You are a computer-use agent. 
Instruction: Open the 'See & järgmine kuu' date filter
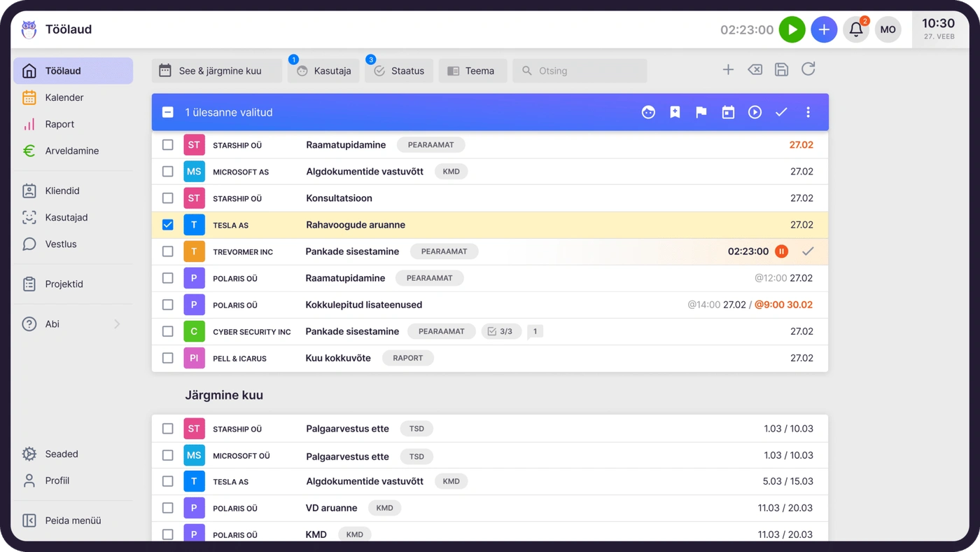pos(217,71)
